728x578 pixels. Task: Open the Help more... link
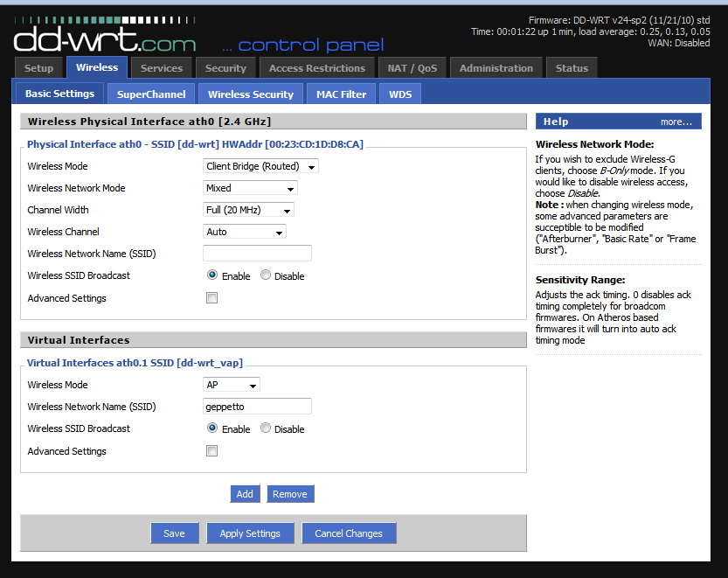tap(676, 122)
